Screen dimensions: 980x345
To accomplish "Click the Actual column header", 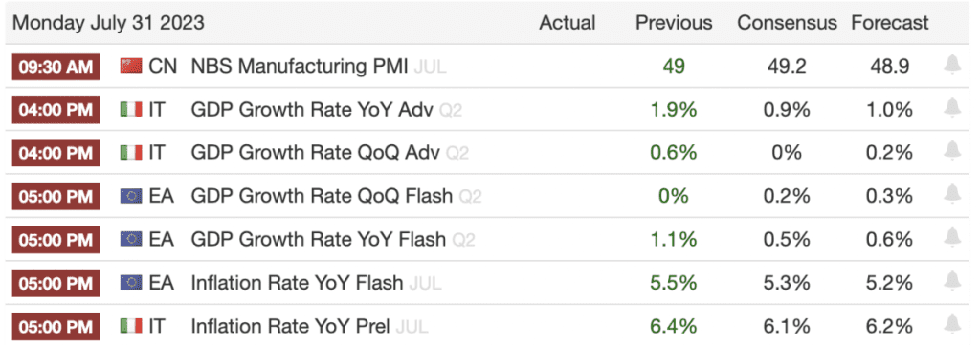I will [568, 23].
